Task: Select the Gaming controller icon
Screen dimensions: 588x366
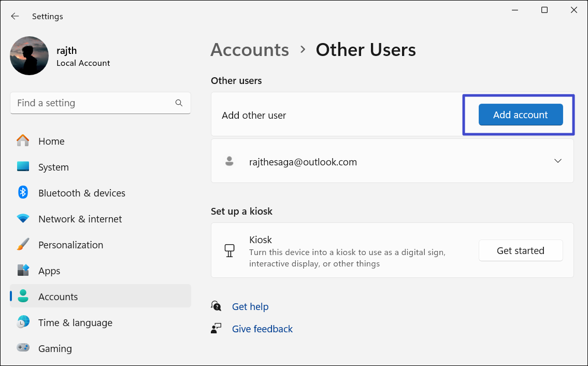Action: tap(23, 348)
